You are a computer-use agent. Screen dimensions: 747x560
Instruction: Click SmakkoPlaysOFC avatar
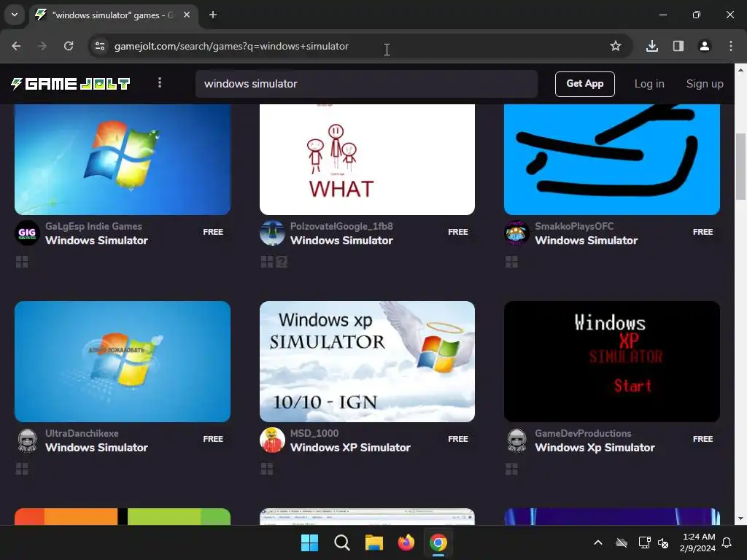click(516, 233)
